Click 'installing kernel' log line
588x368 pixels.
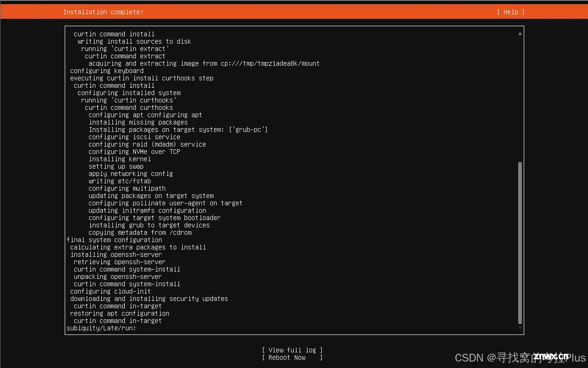click(x=120, y=159)
